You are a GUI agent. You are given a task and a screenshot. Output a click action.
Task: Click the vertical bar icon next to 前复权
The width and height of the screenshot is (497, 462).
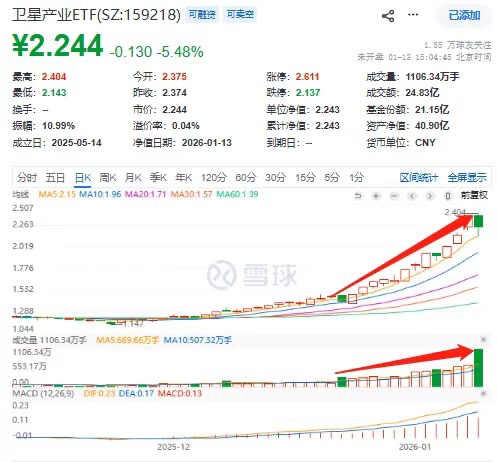click(x=448, y=196)
